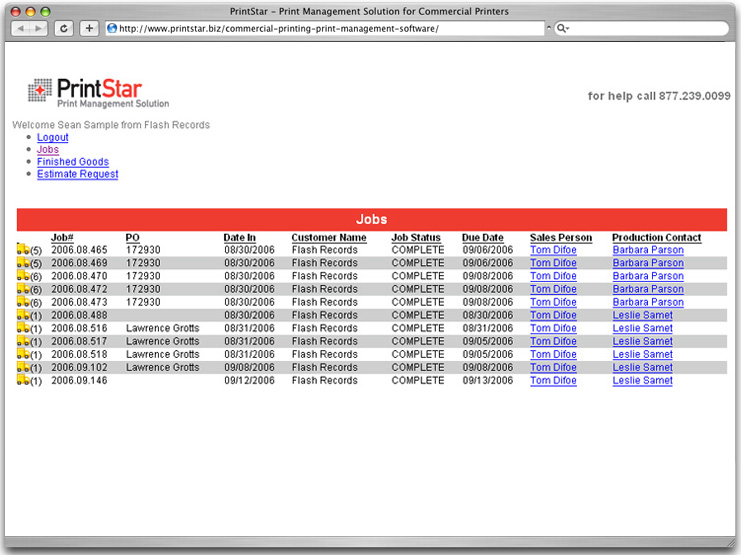Click job number 2006.08.465
The height and width of the screenshot is (555, 741).
point(79,250)
